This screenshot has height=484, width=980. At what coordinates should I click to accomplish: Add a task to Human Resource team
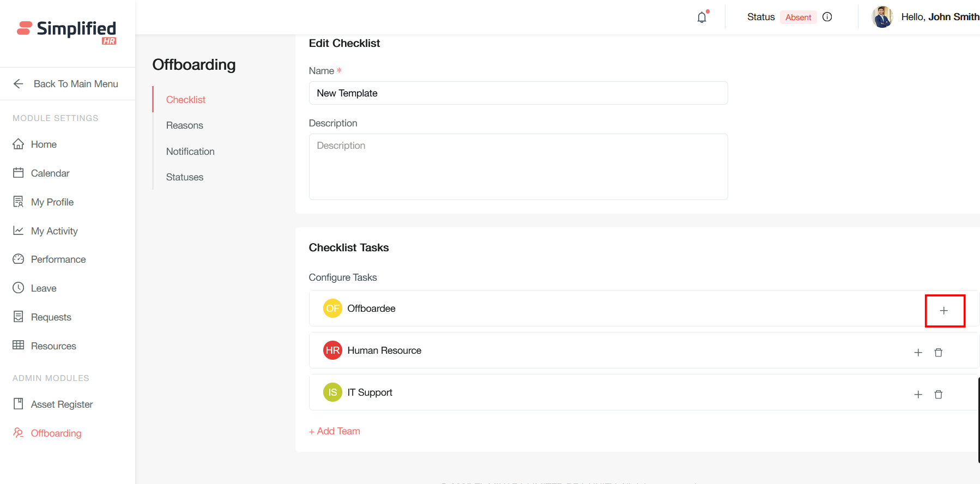[918, 353]
